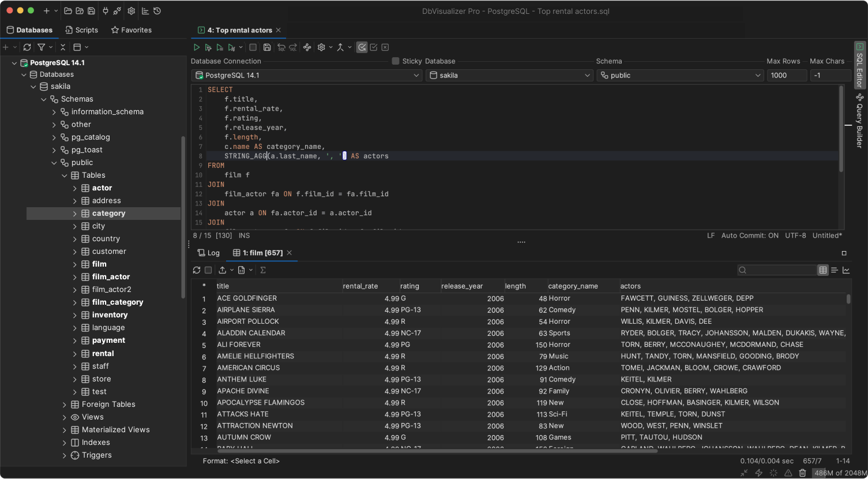Screen dimensions: 868x479
Task: Click the stop execution square button
Action: [253, 47]
